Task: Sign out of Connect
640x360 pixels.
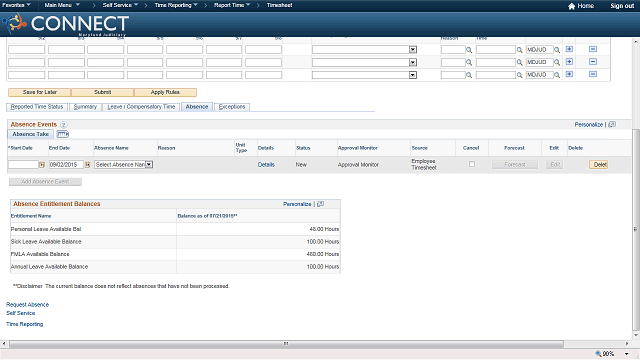Action: [x=622, y=6]
